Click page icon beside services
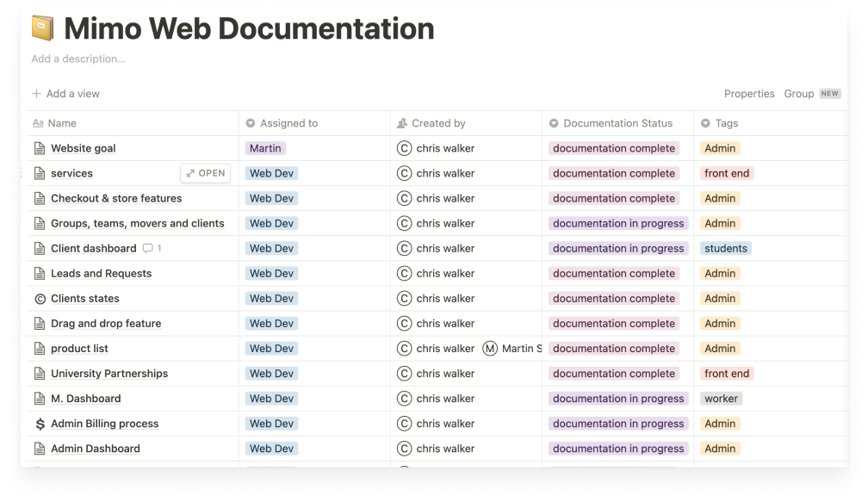The height and width of the screenshot is (502, 868). 40,173
